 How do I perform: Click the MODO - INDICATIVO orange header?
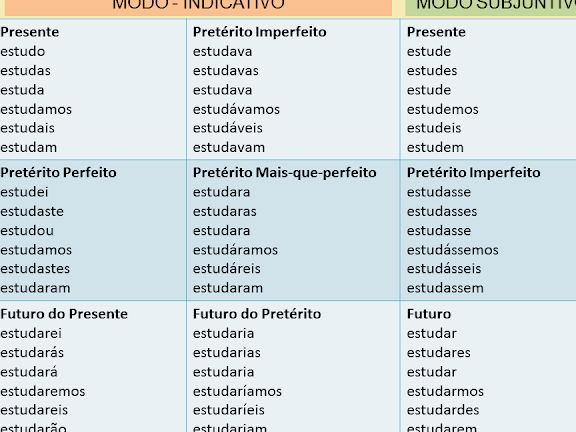(x=198, y=7)
